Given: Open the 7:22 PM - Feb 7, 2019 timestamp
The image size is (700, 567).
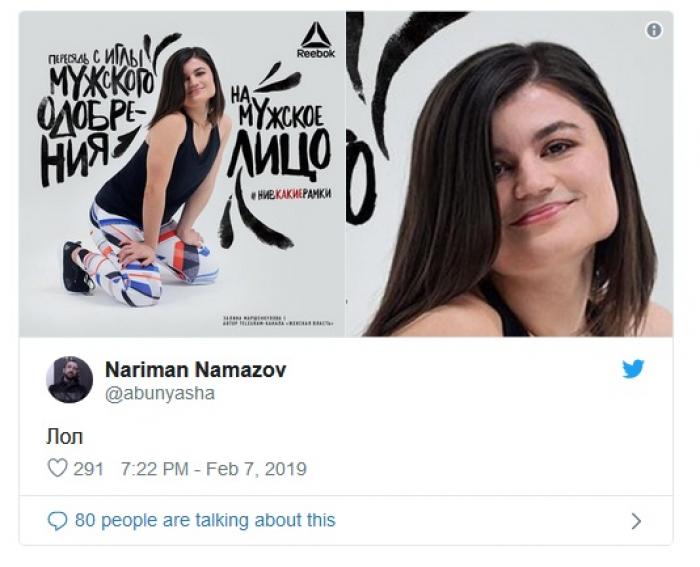Looking at the screenshot, I should click(214, 469).
